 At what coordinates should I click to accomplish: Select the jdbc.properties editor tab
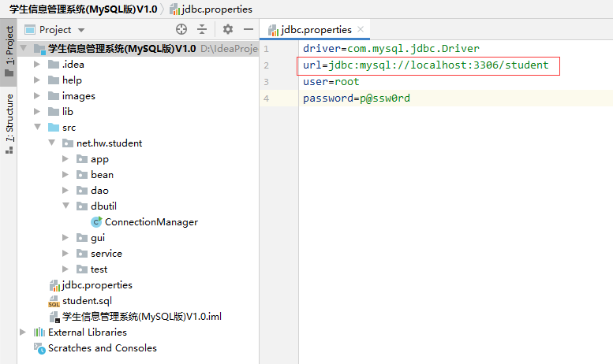tap(315, 30)
